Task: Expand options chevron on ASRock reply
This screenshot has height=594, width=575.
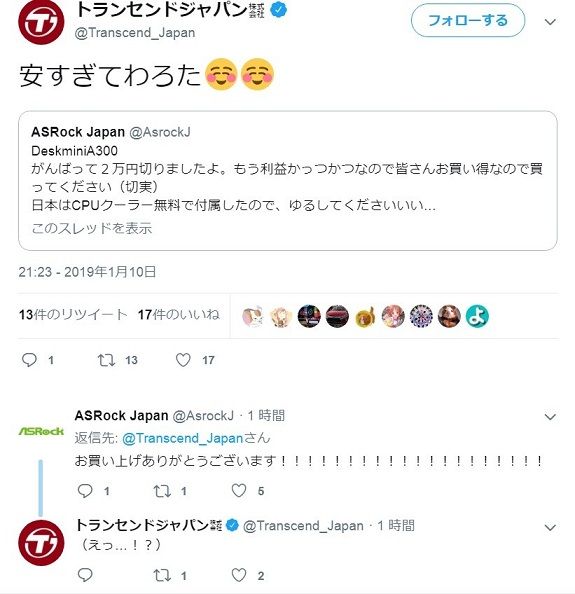Action: pos(550,417)
